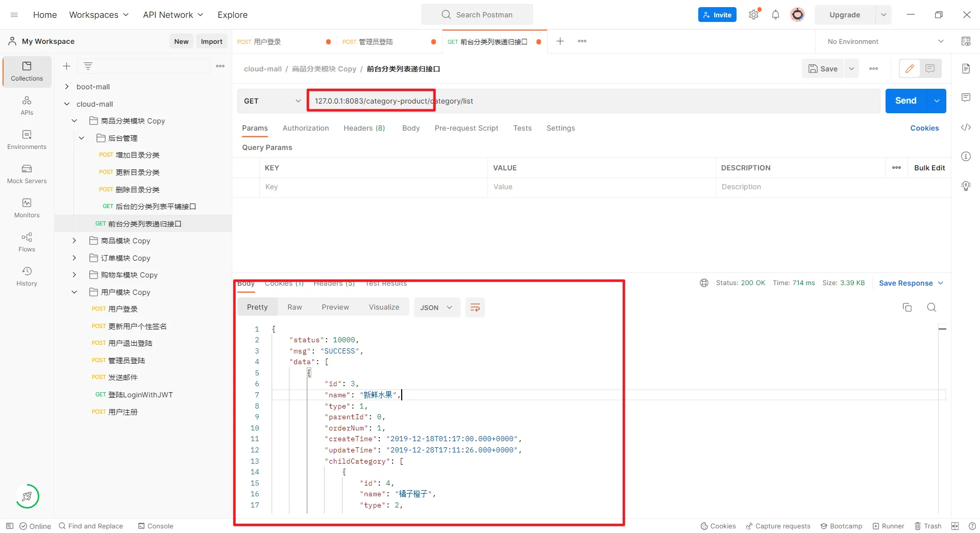Search the response with magnifier icon
Viewport: 980px width, 533px height.
(x=932, y=307)
